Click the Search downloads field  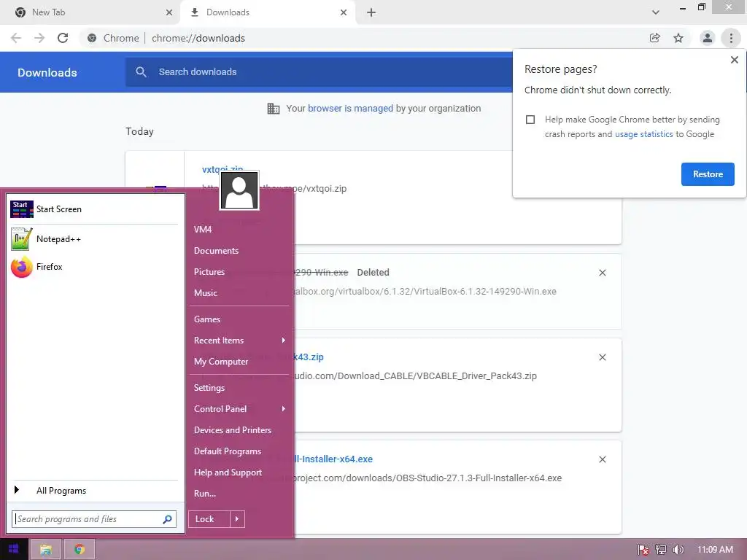point(318,72)
